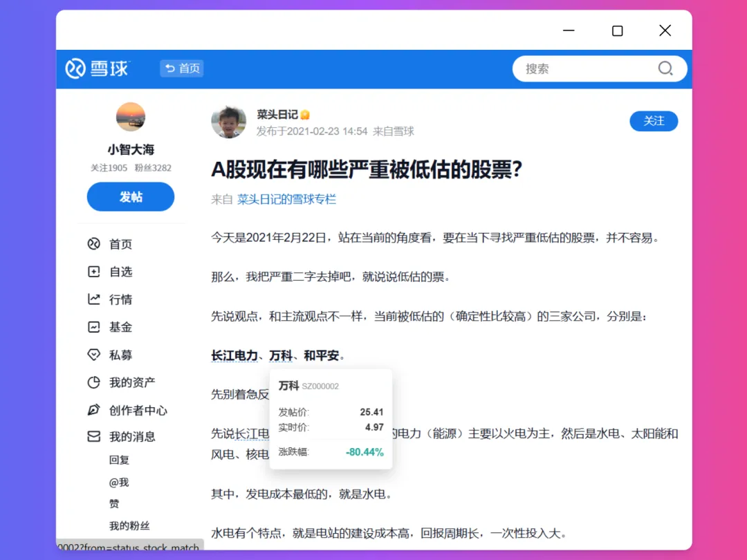View the 关注1905 following list
The width and height of the screenshot is (747, 560).
(109, 167)
